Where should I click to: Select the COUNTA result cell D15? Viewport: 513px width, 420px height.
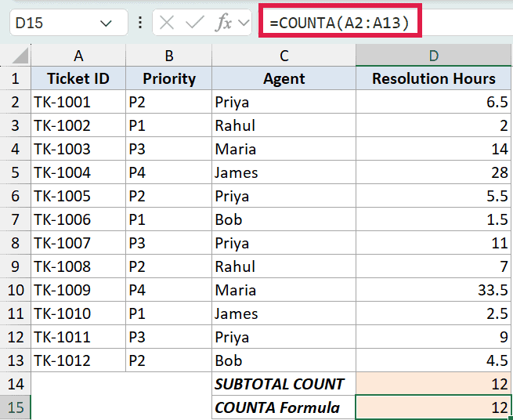(x=433, y=407)
